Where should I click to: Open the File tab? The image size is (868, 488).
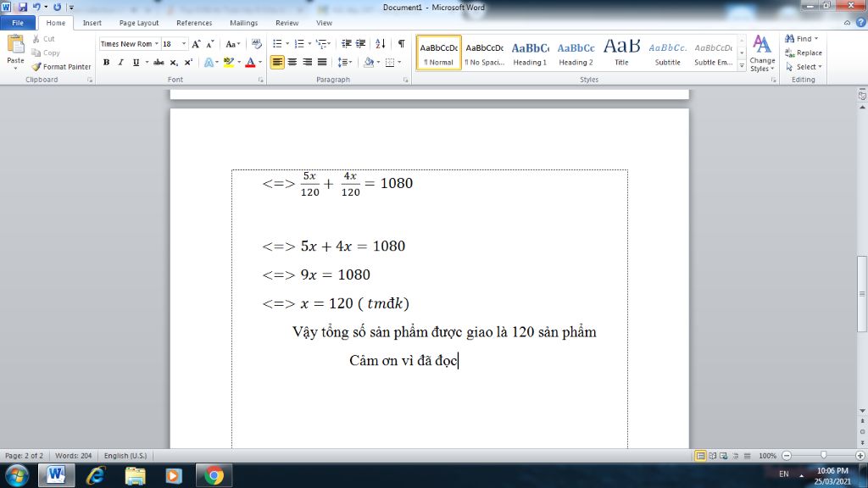[x=18, y=23]
